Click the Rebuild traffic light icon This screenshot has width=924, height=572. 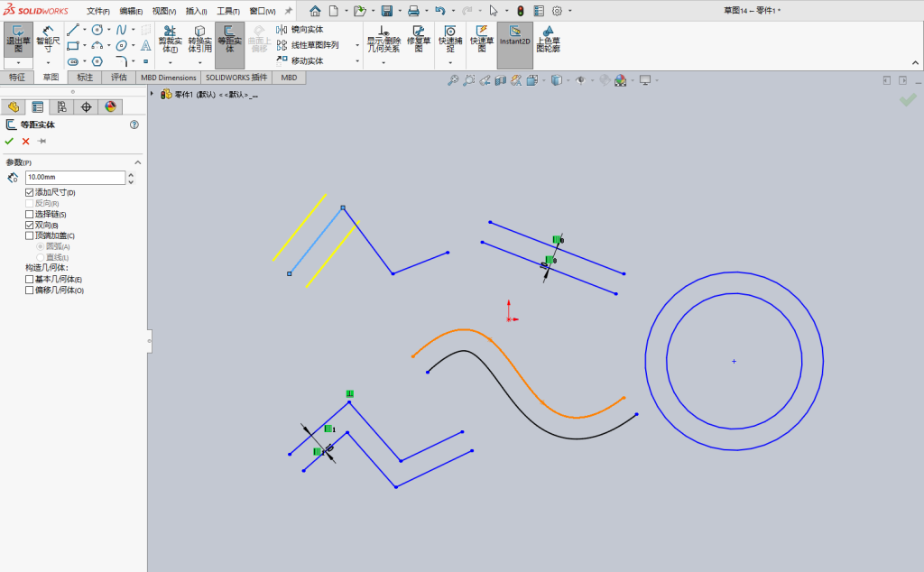tap(521, 11)
